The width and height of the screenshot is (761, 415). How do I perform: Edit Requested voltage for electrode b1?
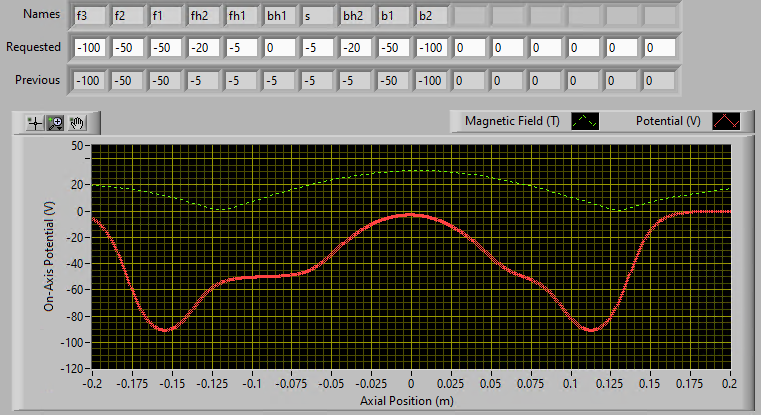coord(394,48)
